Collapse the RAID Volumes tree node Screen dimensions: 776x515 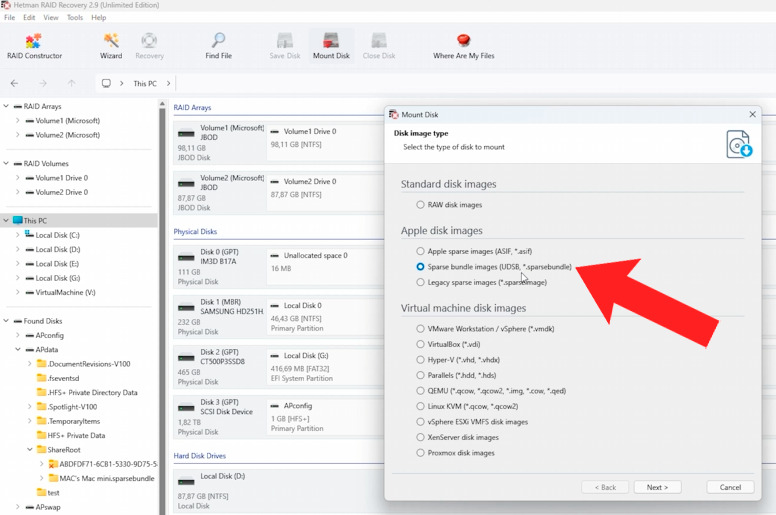pos(6,163)
